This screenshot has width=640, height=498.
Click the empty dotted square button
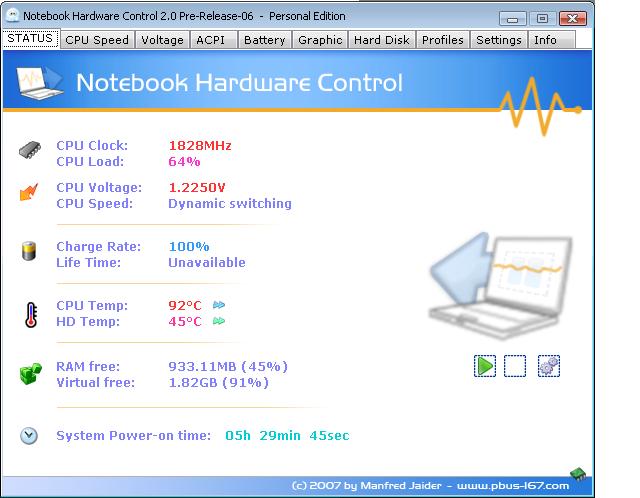pyautogui.click(x=515, y=366)
